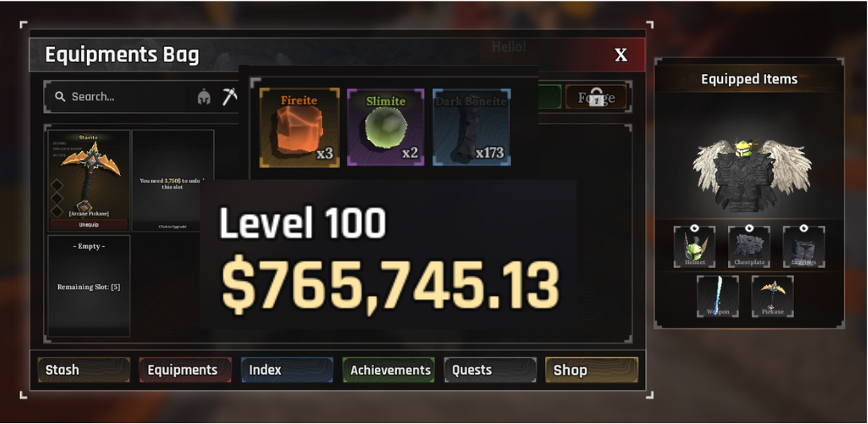The height and width of the screenshot is (424, 868).
Task: Toggle the eye above the Helmet slot
Action: point(695,228)
